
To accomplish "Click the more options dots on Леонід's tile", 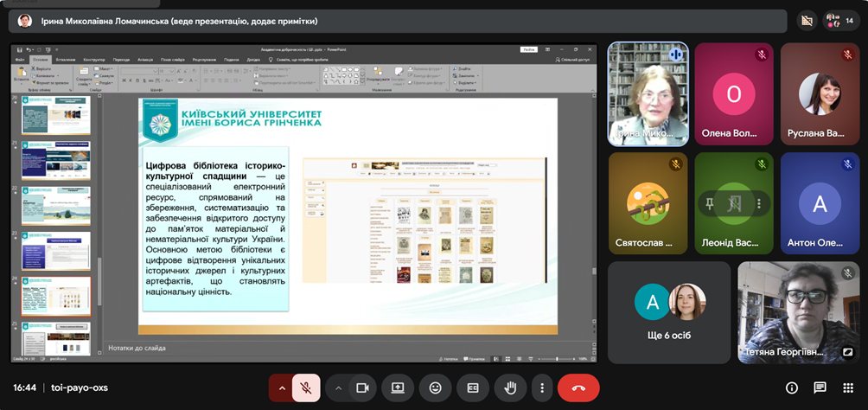I will (x=760, y=204).
